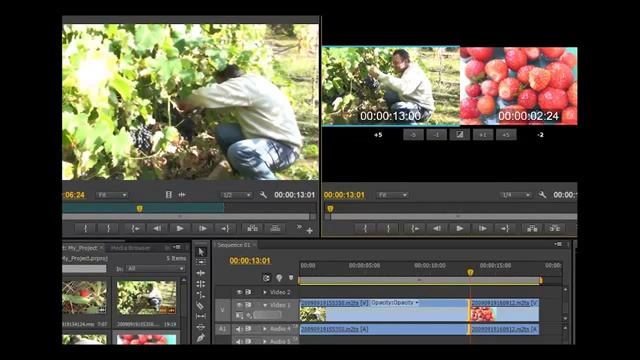Viewport: 640px width, 360px height.
Task: Open Source monitor 1/2 resolution dropdown
Action: (x=236, y=195)
